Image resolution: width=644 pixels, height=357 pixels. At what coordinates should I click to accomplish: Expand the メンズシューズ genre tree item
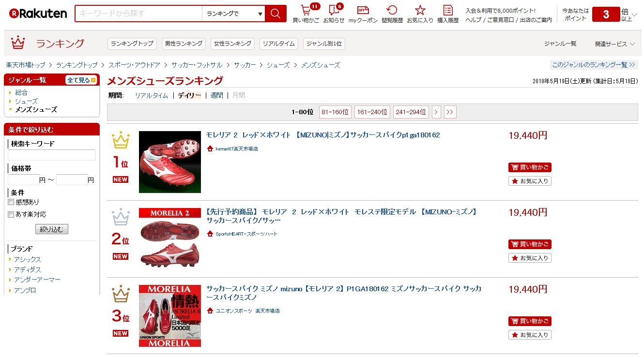coord(36,109)
